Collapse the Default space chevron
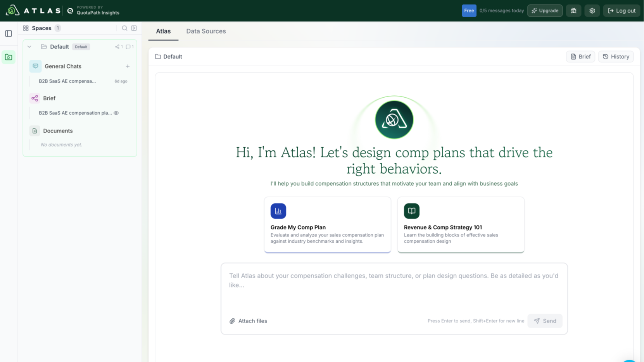 click(x=29, y=47)
